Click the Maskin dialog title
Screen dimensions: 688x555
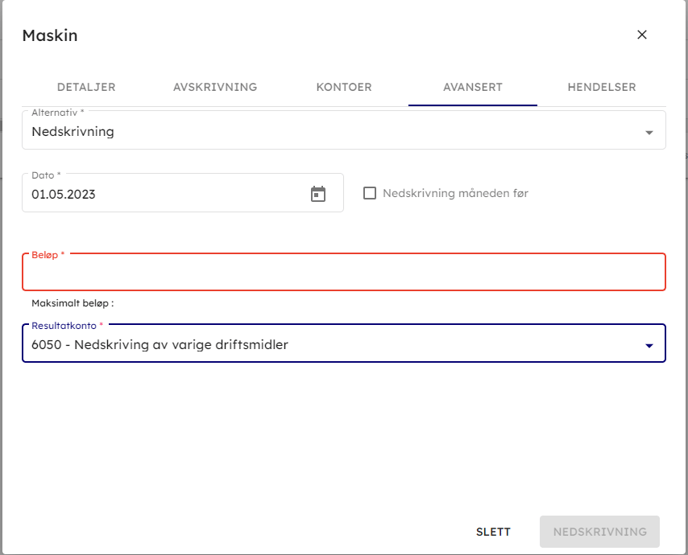(50, 36)
